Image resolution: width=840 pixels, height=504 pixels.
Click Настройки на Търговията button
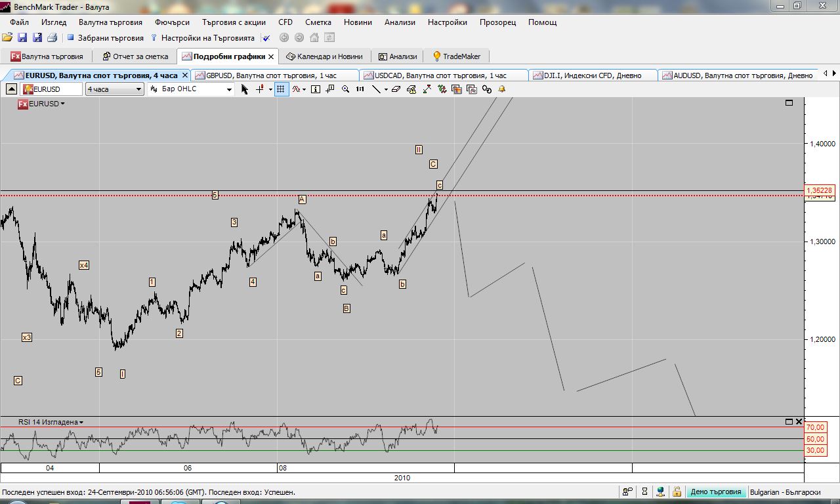click(203, 38)
